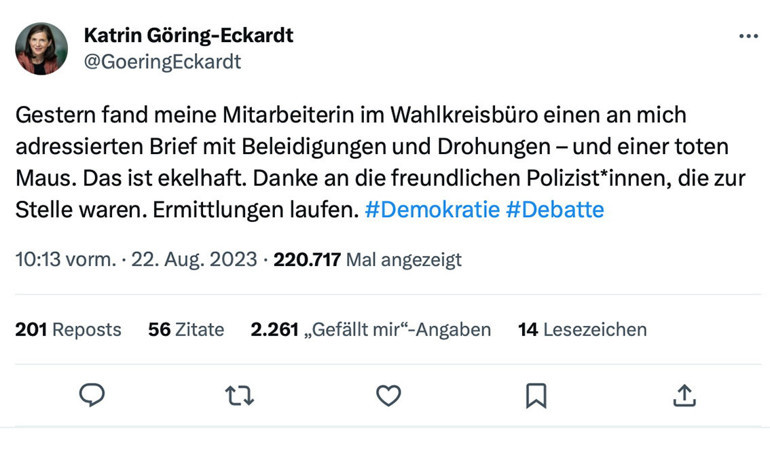View the 56 Zitate list
The width and height of the screenshot is (770, 465).
pyautogui.click(x=186, y=329)
